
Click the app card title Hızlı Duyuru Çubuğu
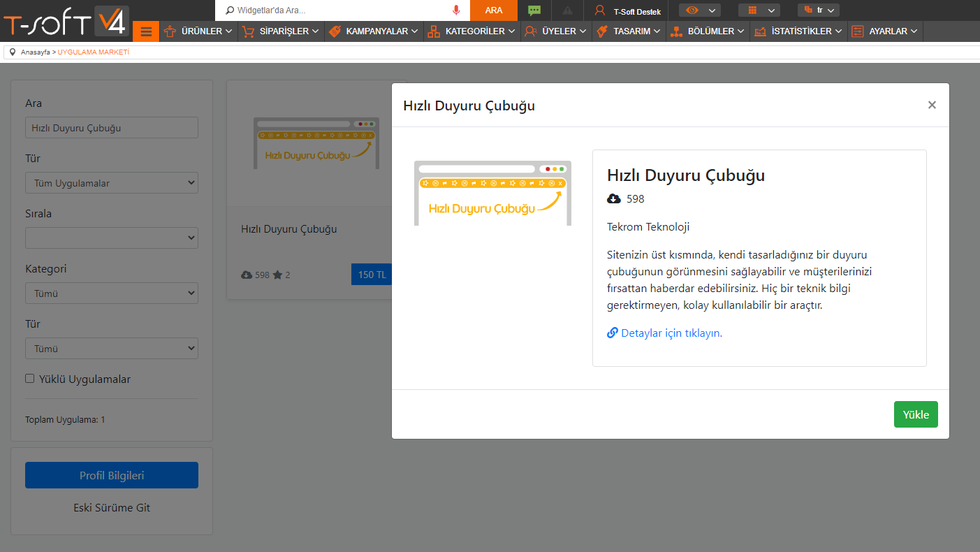coord(289,229)
